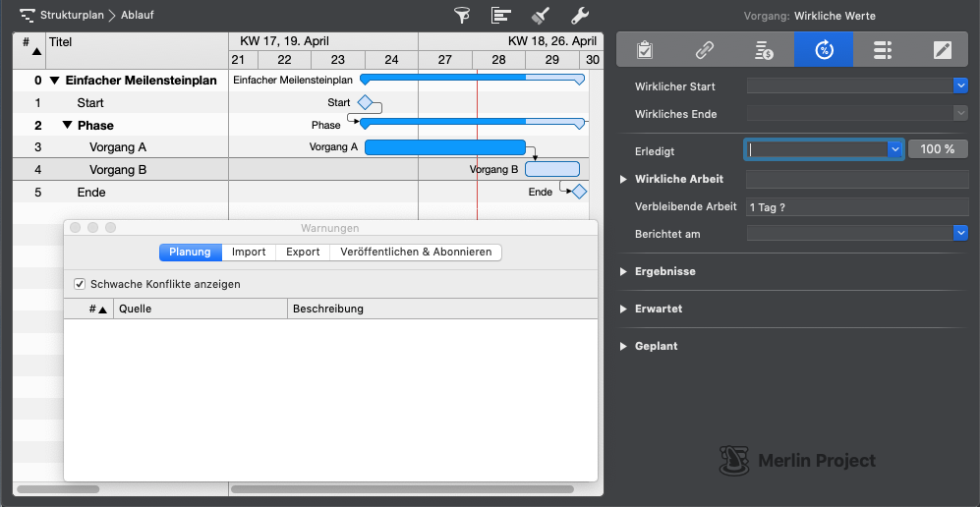This screenshot has height=507, width=980.
Task: Collapse the 'Einfacher Meilensteinplan' group row
Action: click(x=55, y=81)
